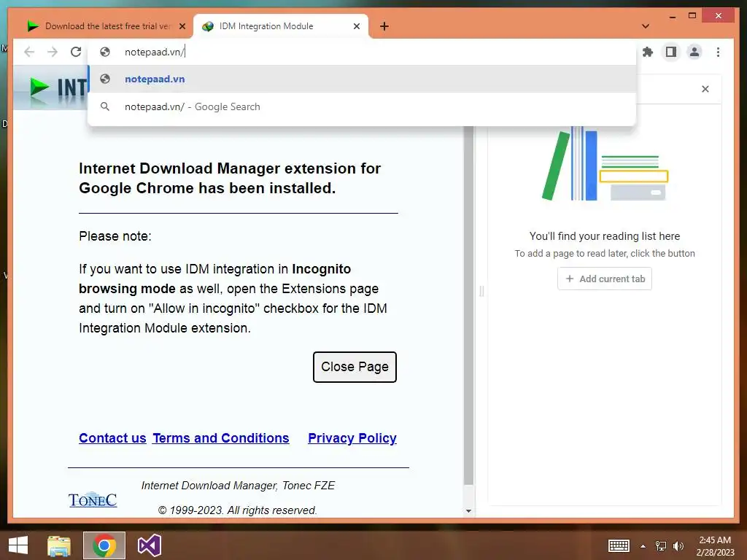Close the IDM Integration Module tab
The image size is (747, 560).
[356, 26]
